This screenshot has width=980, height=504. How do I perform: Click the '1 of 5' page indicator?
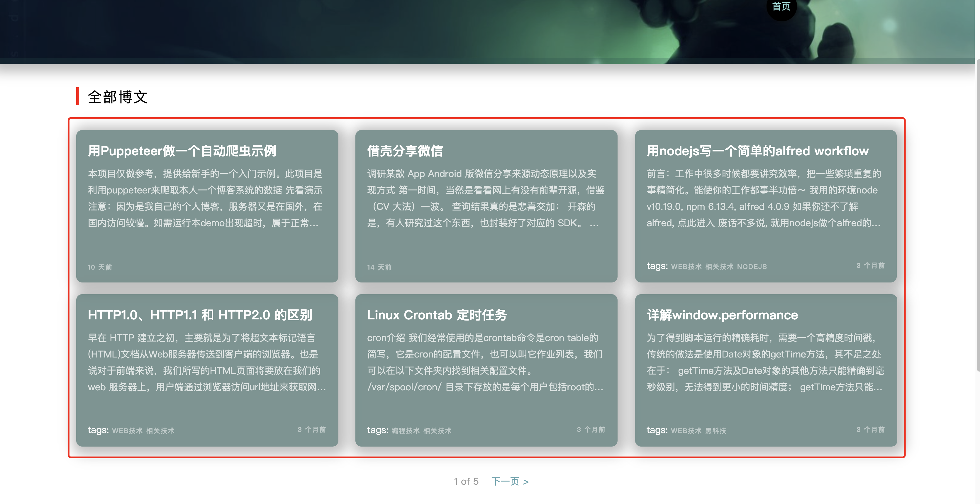pos(466,481)
